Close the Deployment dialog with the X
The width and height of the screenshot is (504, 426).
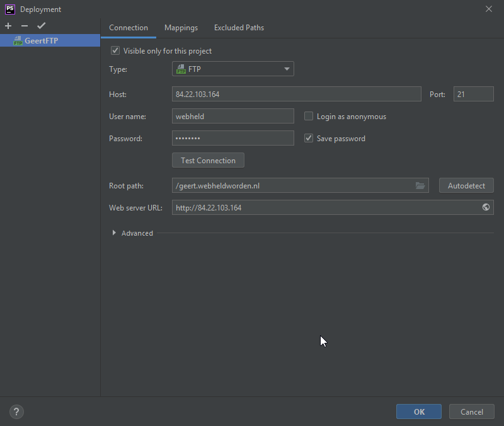pos(489,9)
